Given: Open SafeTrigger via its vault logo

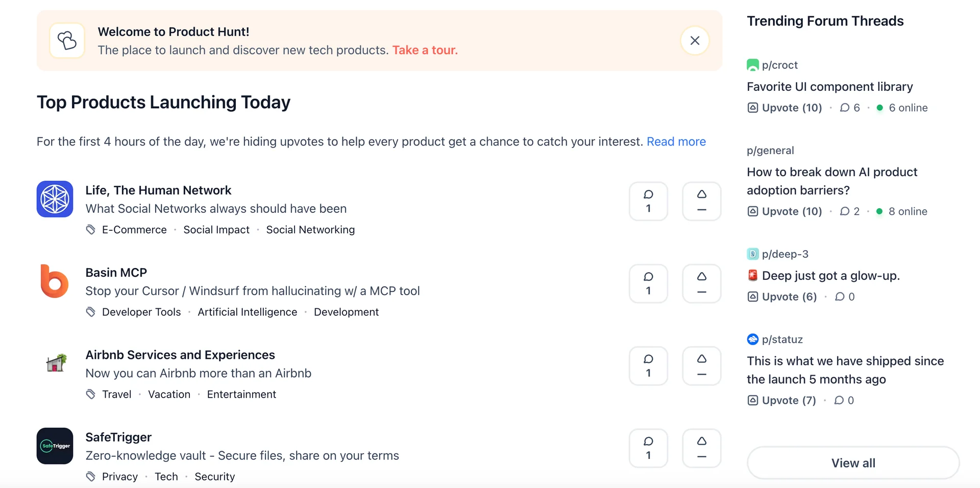Looking at the screenshot, I should 55,446.
